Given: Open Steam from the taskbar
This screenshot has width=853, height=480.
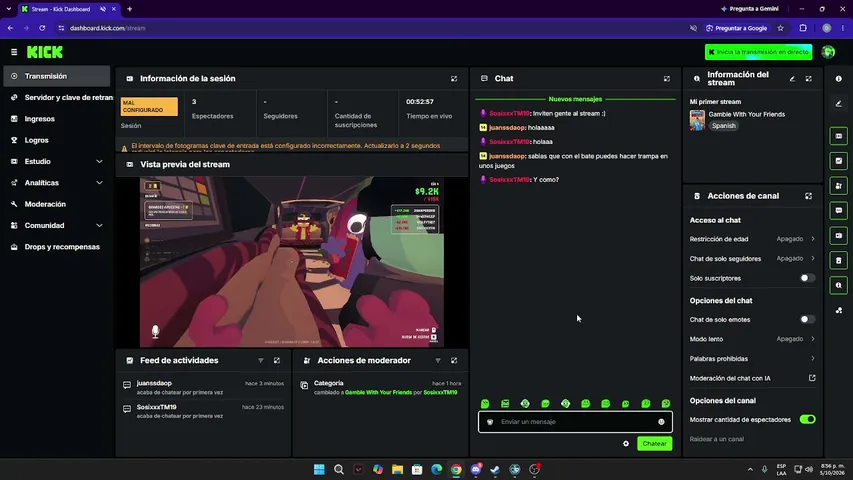Looking at the screenshot, I should 495,469.
